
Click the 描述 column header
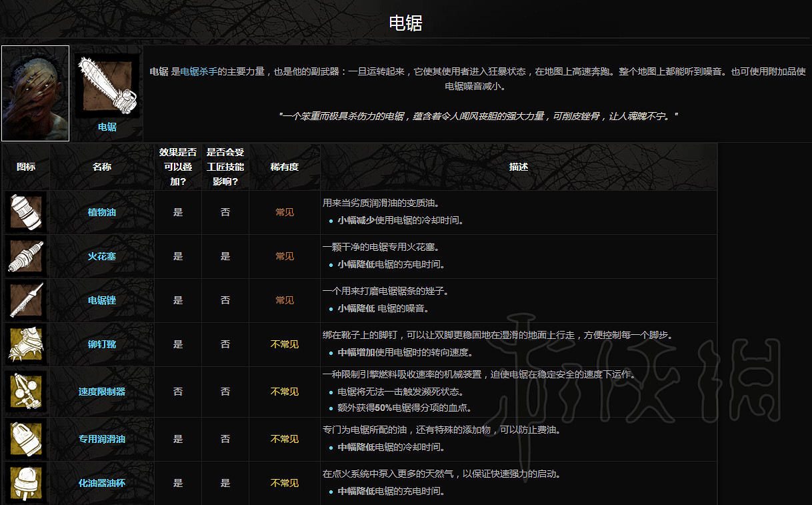tap(519, 167)
